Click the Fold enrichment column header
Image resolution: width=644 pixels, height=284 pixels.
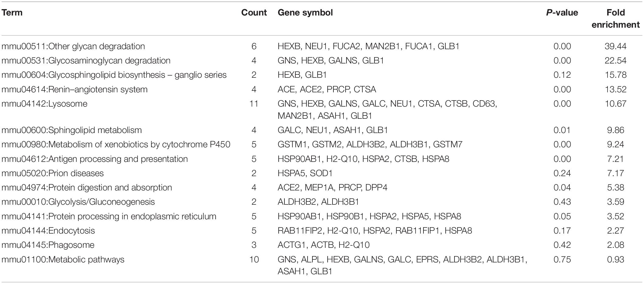615,19
